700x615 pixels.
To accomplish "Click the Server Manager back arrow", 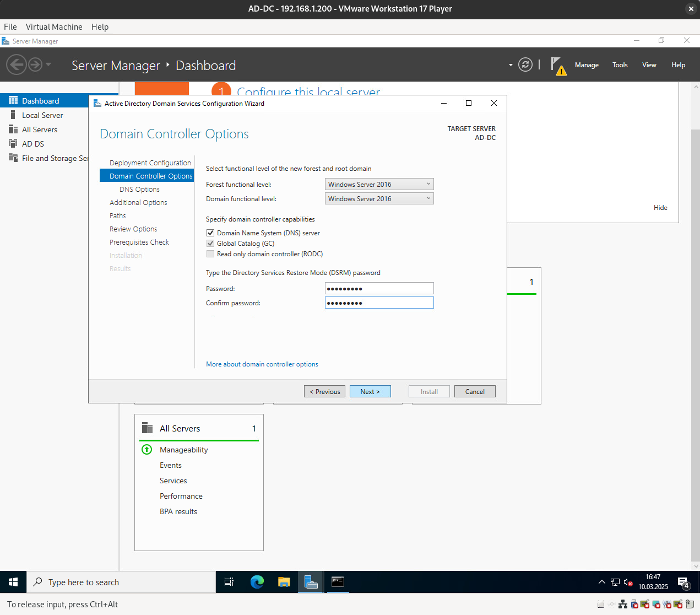I will pos(17,65).
